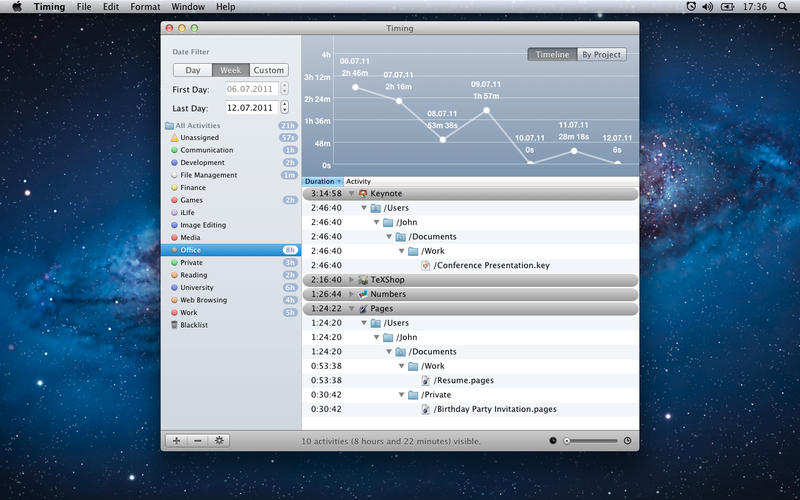The height and width of the screenshot is (500, 800).
Task: Click the Unassigned warning triangle icon
Action: tap(175, 137)
